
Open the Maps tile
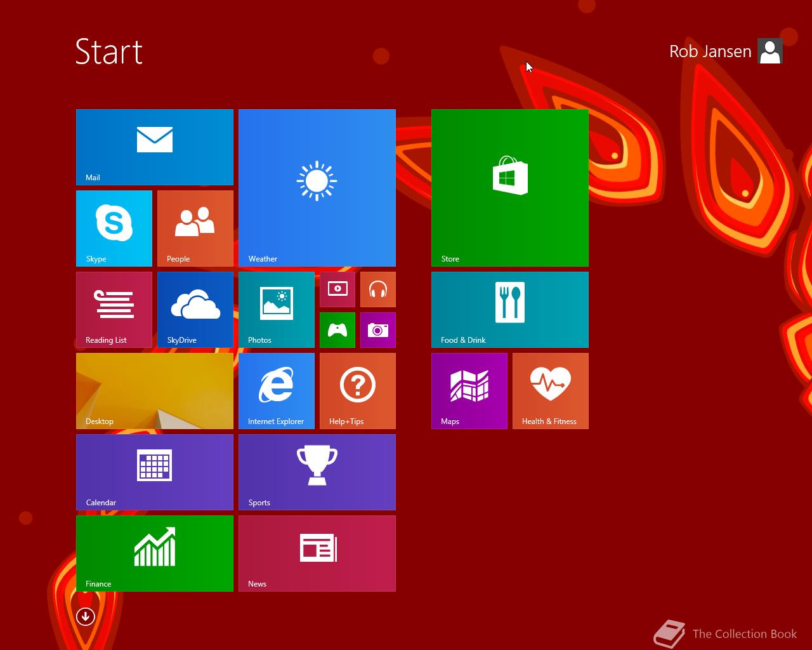click(469, 391)
